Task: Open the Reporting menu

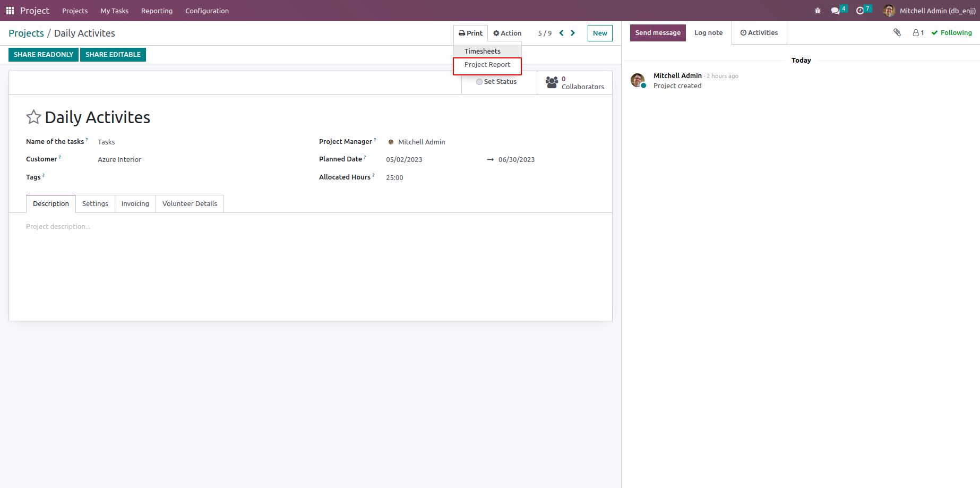Action: pyautogui.click(x=157, y=11)
